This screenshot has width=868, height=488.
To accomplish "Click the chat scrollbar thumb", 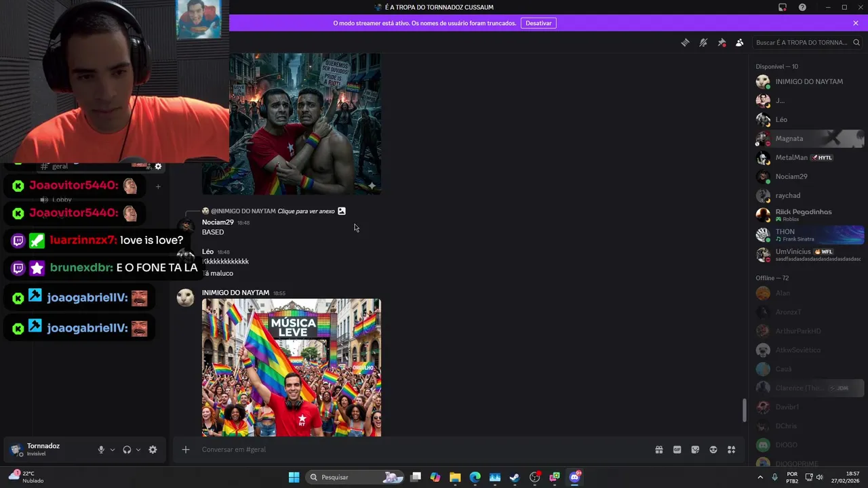I will [745, 409].
